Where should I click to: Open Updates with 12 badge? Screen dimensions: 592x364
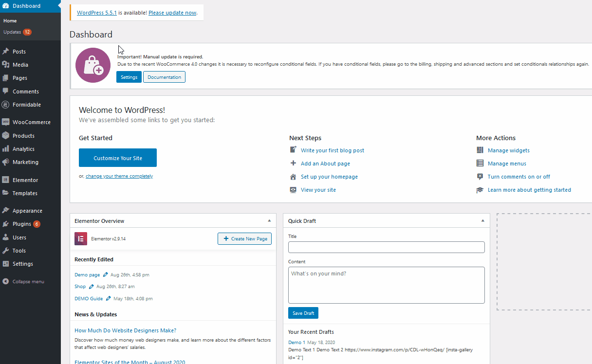pos(18,32)
